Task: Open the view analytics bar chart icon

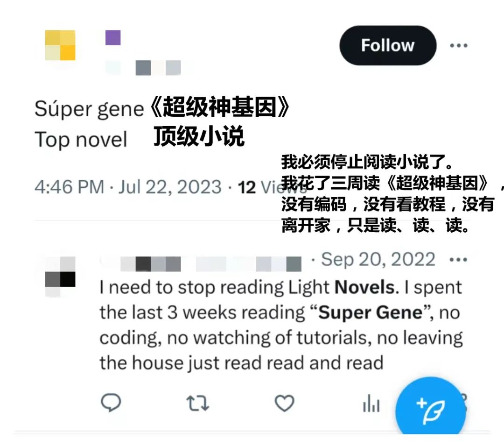Action: pos(371,403)
